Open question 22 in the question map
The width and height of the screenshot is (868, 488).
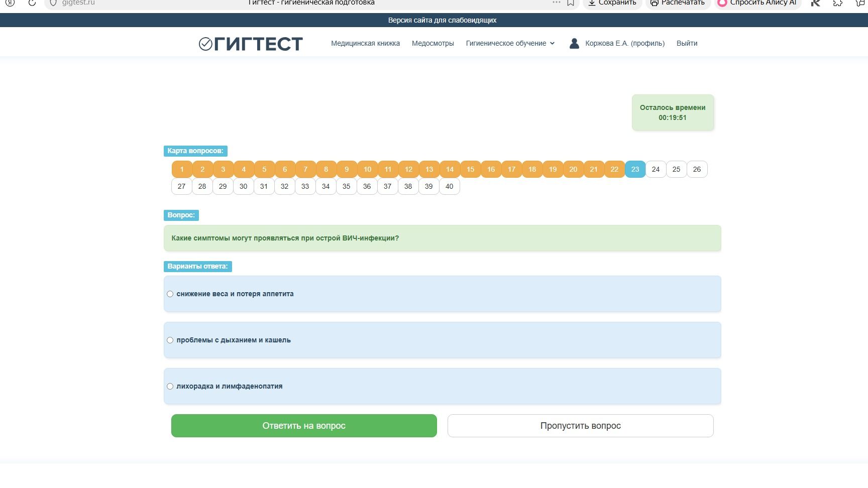click(x=614, y=169)
